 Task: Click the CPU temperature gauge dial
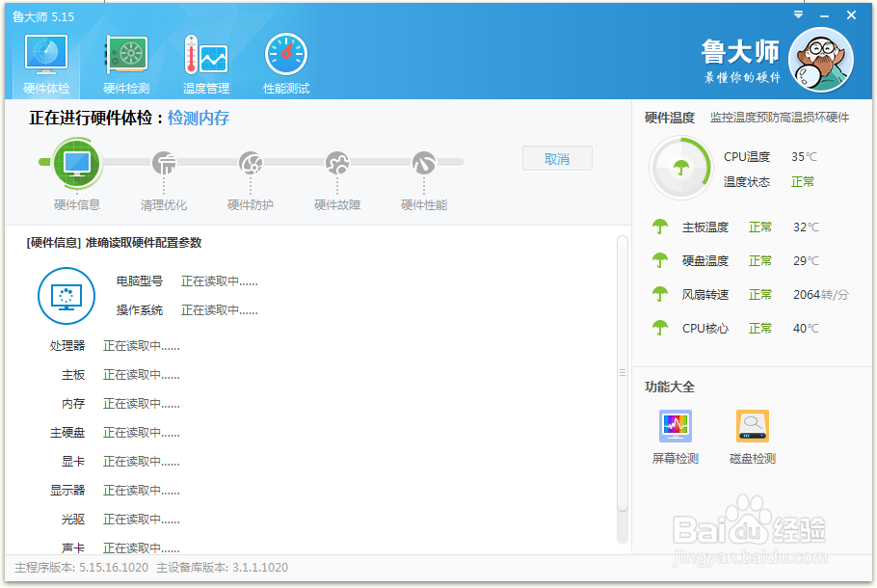tap(680, 168)
